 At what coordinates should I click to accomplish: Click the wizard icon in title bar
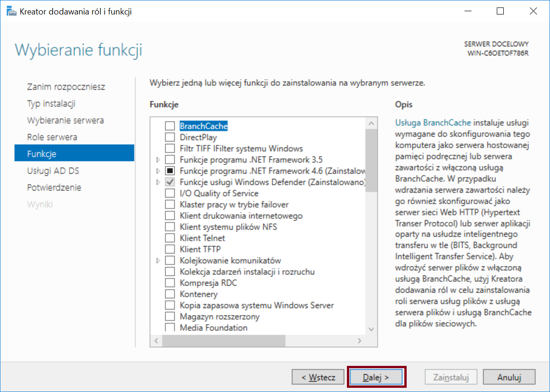point(11,11)
